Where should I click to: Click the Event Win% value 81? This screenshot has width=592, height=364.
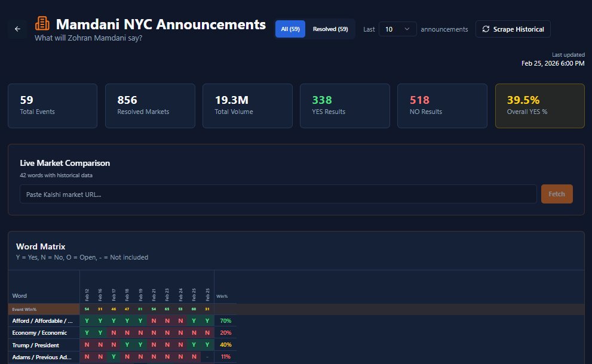140,309
